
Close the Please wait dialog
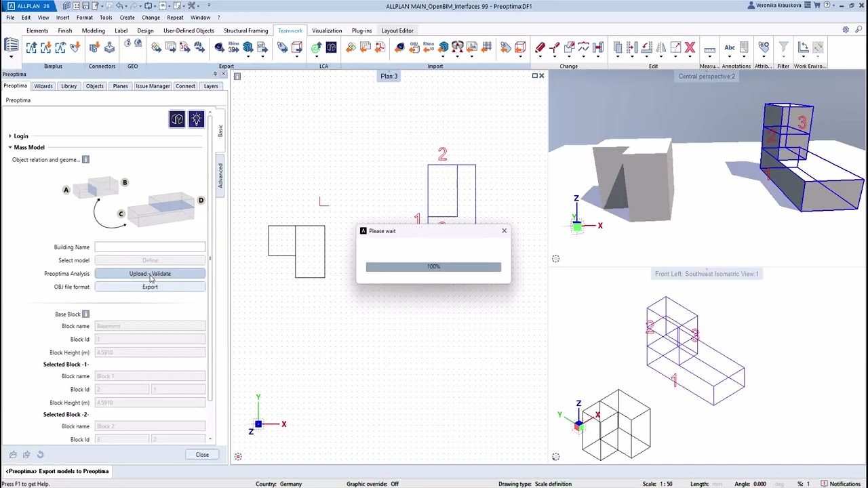[504, 231]
